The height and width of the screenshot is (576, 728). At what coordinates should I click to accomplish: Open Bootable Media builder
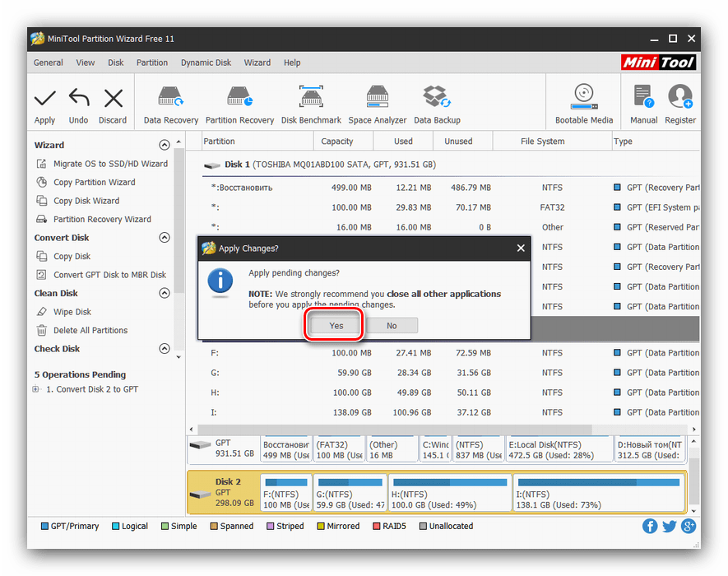584,98
